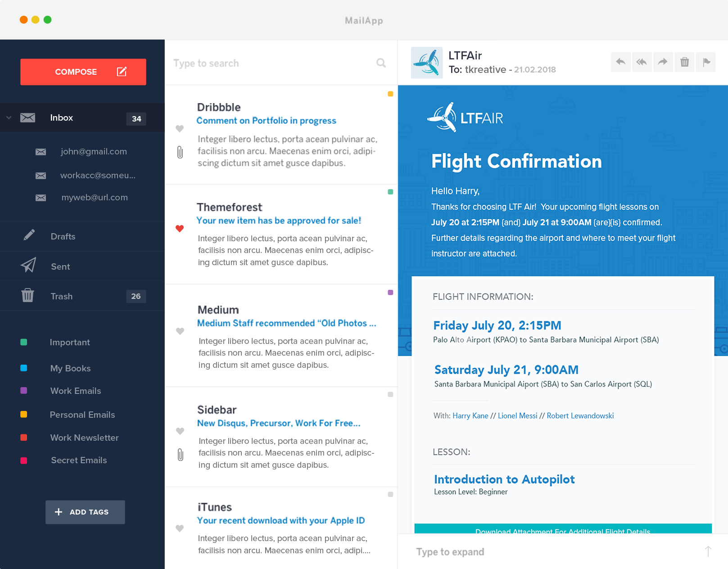Click the Introduction to Autopilot lesson title
The image size is (728, 569).
(504, 479)
